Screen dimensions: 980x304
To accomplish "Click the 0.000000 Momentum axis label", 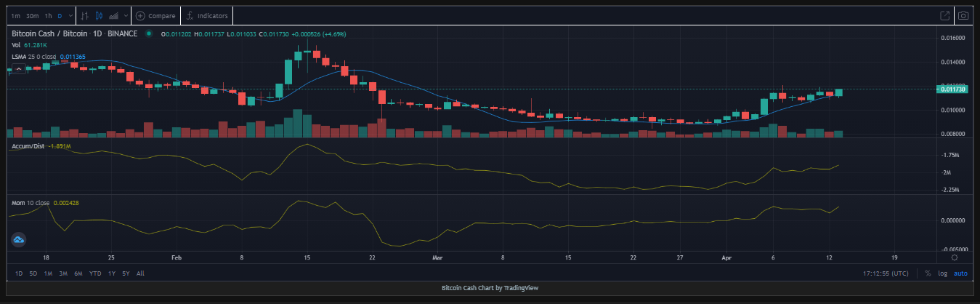I will coord(954,220).
